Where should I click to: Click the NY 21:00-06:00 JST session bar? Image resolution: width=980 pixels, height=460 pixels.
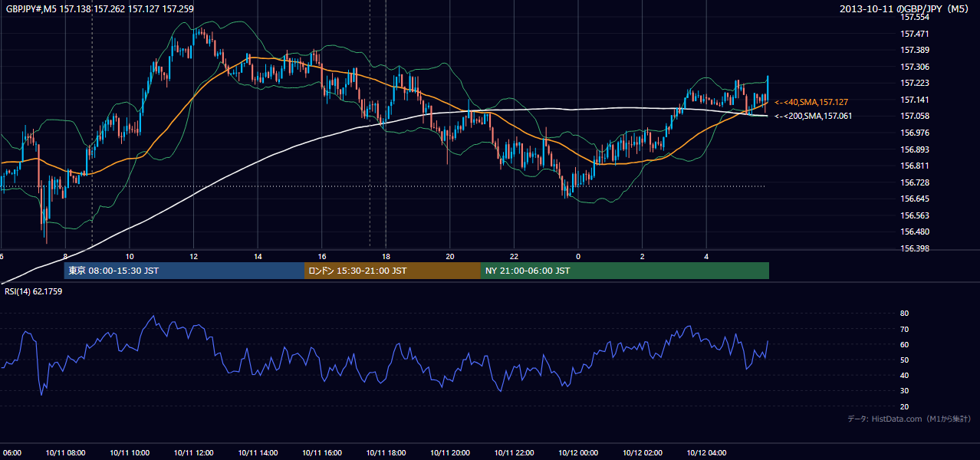click(x=624, y=271)
